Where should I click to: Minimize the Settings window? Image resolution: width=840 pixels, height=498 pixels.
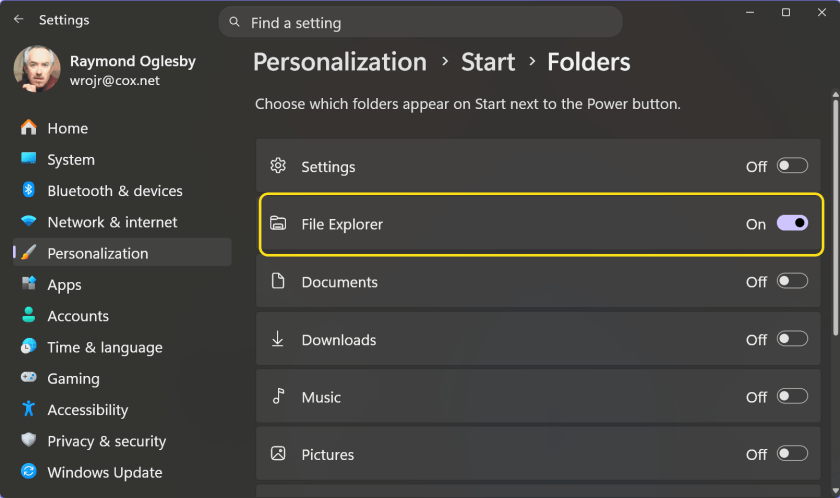(x=749, y=12)
